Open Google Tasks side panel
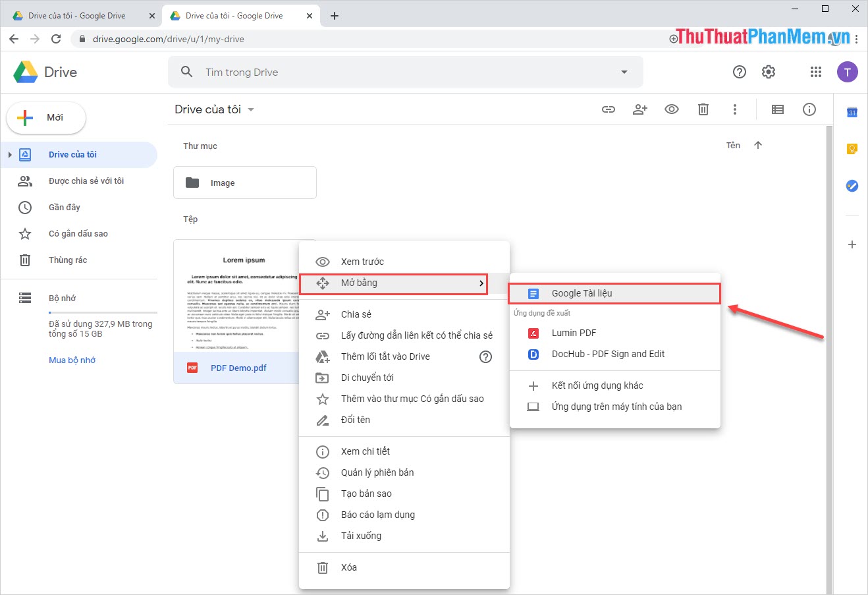This screenshot has width=868, height=595. [x=852, y=186]
